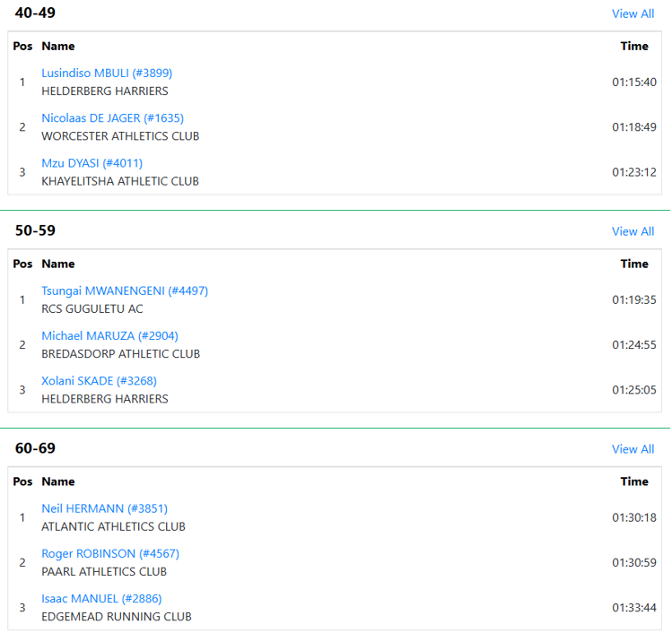672x633 pixels.
Task: Open Nicolaas DE JAGER (#1635) result
Action: click(113, 118)
